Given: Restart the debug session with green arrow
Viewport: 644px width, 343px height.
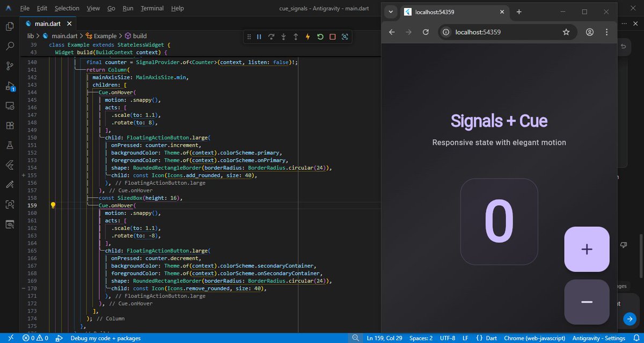Looking at the screenshot, I should (x=320, y=37).
